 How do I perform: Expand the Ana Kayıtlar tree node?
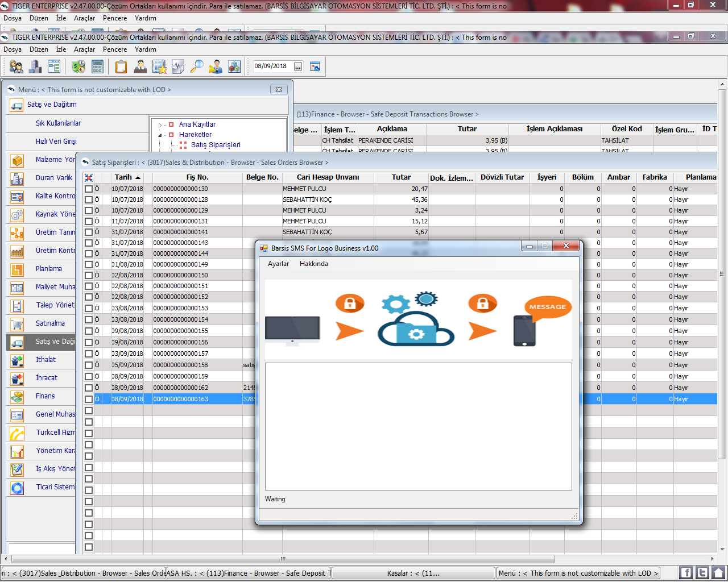point(160,125)
